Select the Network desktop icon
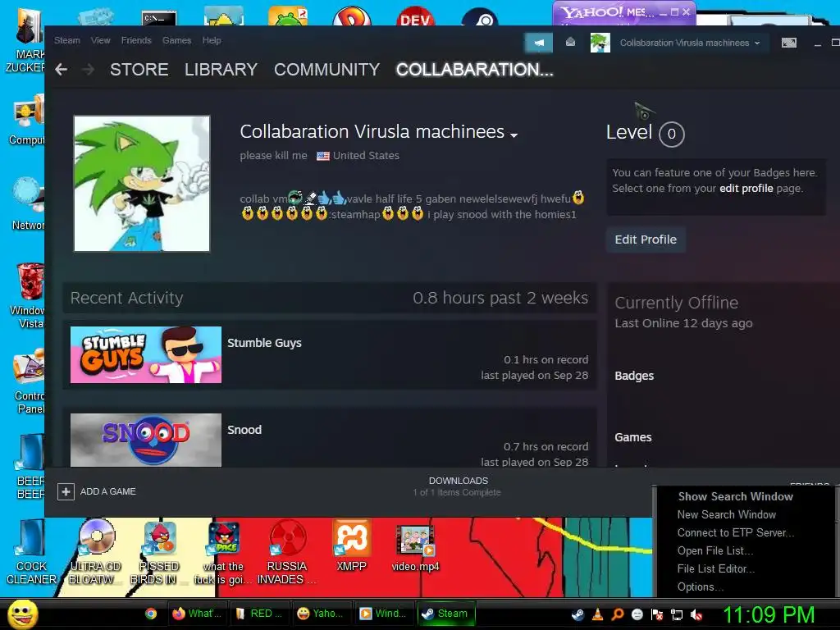840x630 pixels. point(30,204)
